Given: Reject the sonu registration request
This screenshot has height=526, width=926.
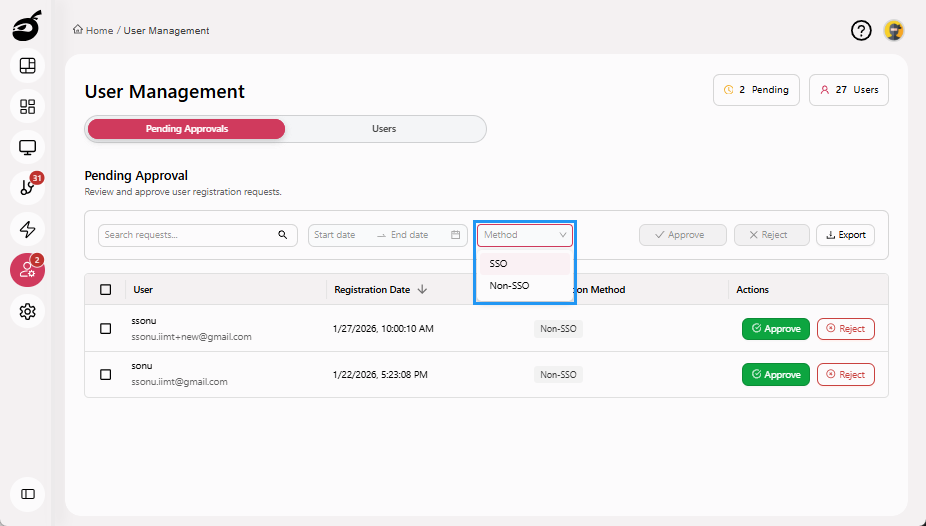Looking at the screenshot, I should [x=845, y=374].
